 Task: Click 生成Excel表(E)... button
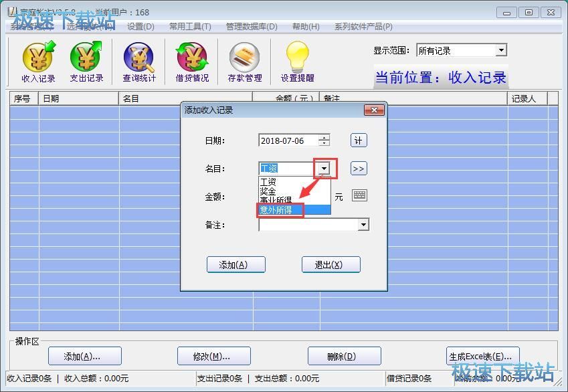(483, 357)
